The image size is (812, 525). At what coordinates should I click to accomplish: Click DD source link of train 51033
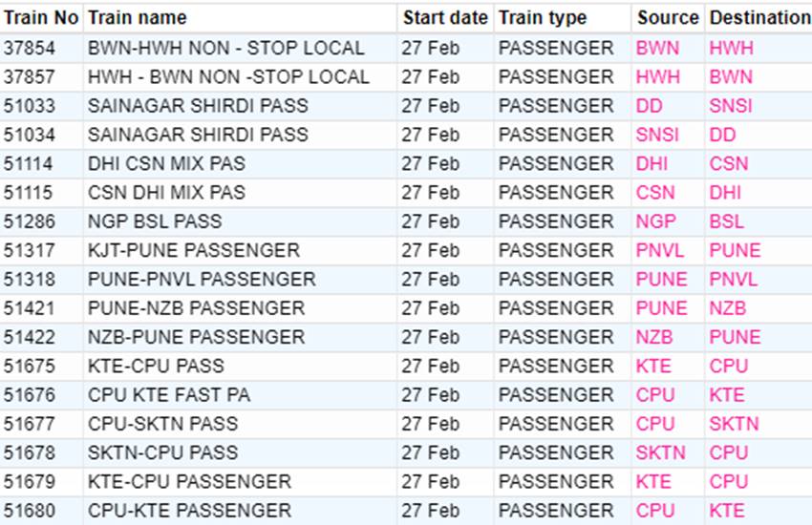tap(649, 106)
